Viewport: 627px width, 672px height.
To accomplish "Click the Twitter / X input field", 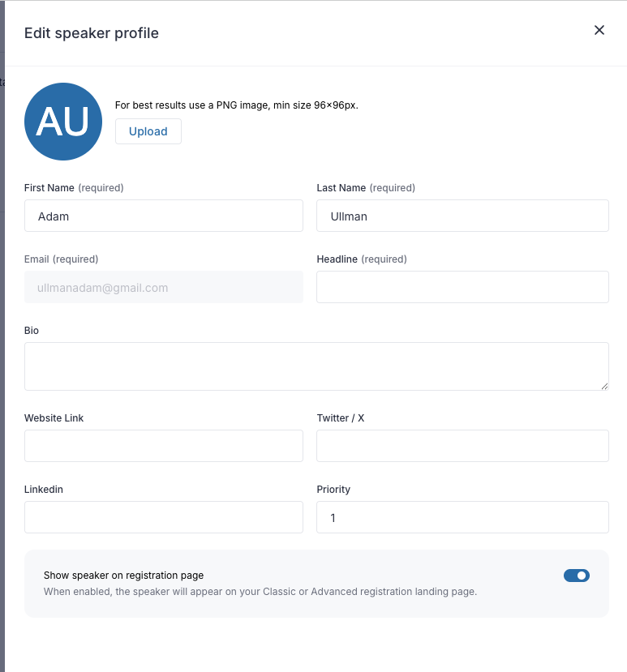I will pos(462,446).
